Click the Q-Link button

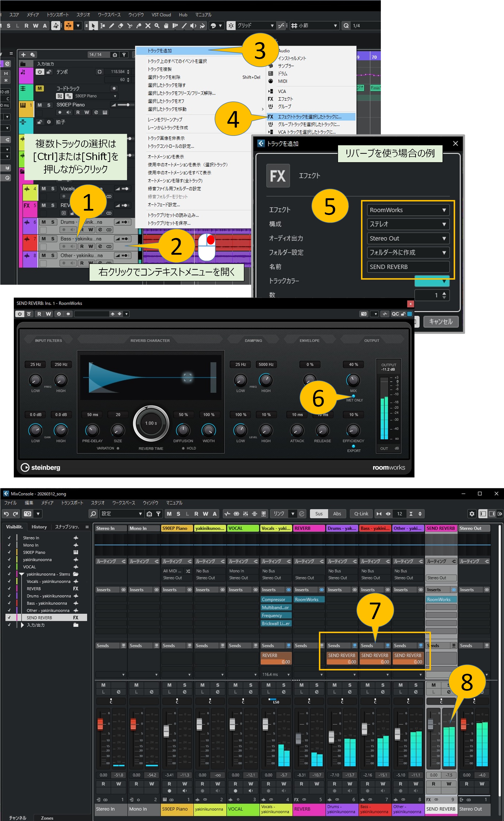[361, 514]
